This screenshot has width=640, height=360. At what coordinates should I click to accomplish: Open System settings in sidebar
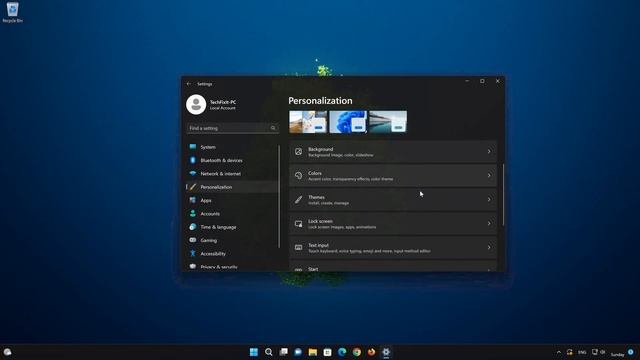point(232,147)
